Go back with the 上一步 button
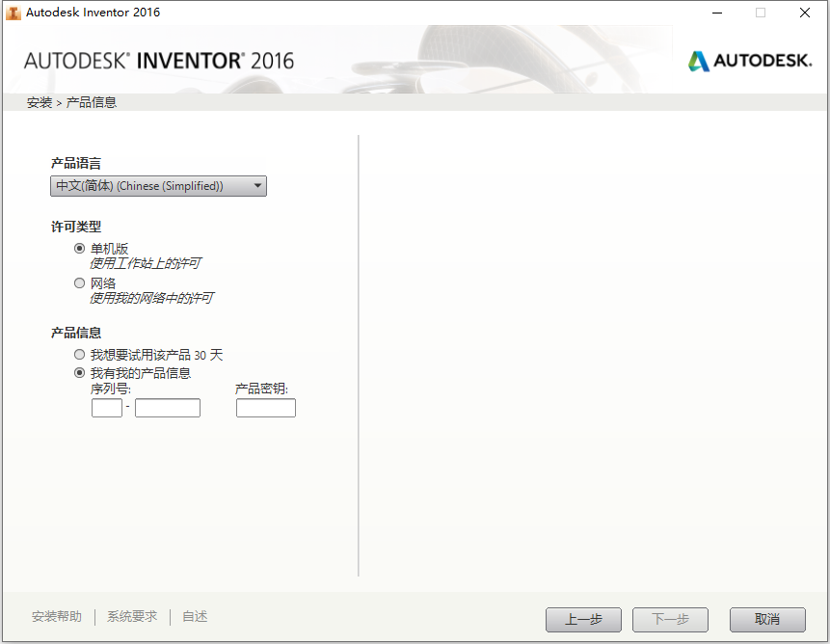The image size is (830, 644). coord(583,620)
